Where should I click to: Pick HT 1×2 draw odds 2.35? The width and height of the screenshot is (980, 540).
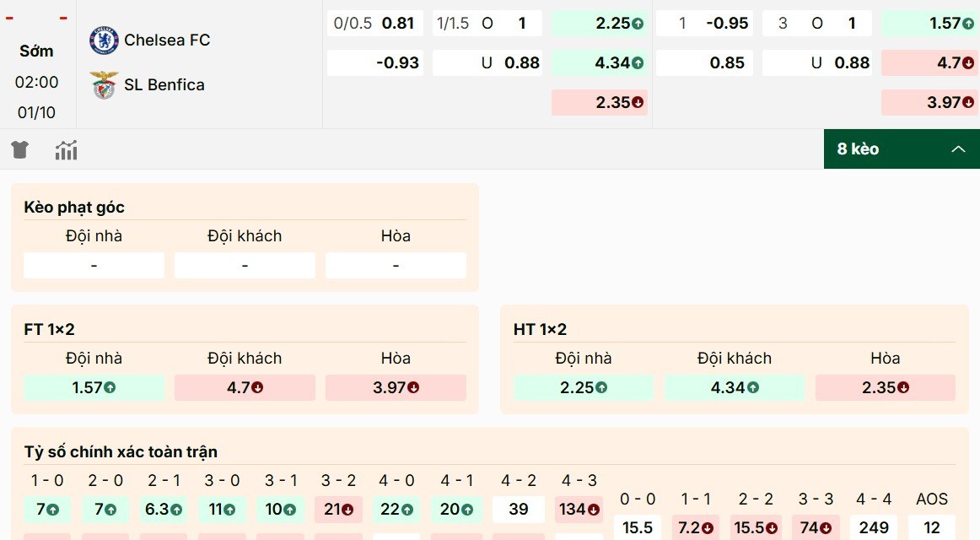click(x=886, y=388)
